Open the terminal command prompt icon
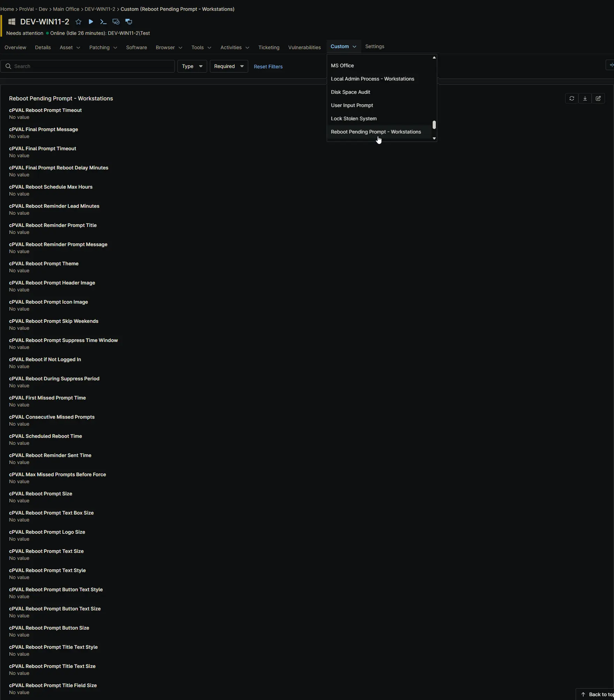Image resolution: width=614 pixels, height=700 pixels. [x=103, y=22]
